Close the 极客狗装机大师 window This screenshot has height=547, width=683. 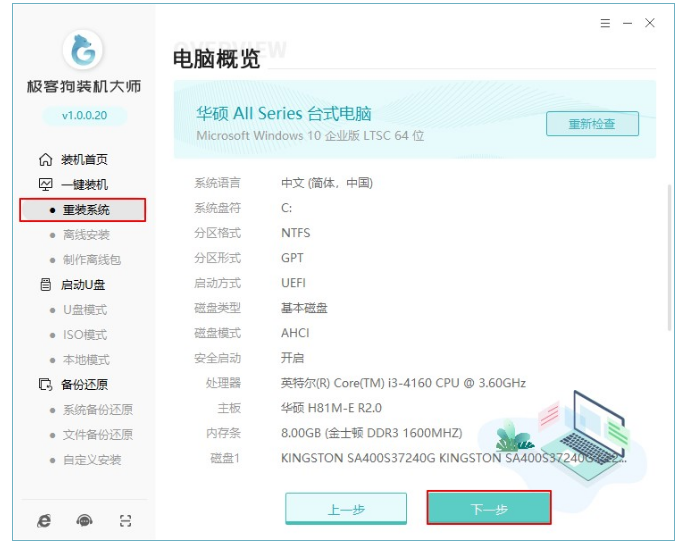650,22
